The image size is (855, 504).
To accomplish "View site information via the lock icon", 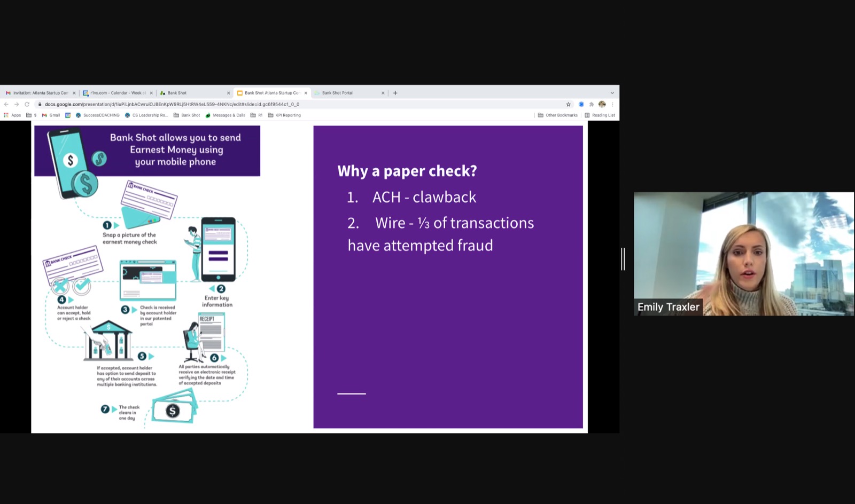I will pos(40,105).
